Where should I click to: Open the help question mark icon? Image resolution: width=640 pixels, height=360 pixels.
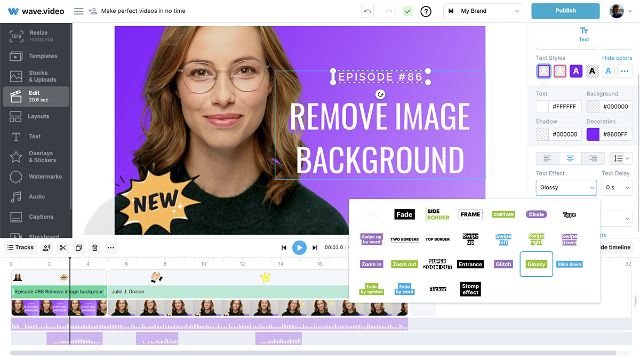426,11
